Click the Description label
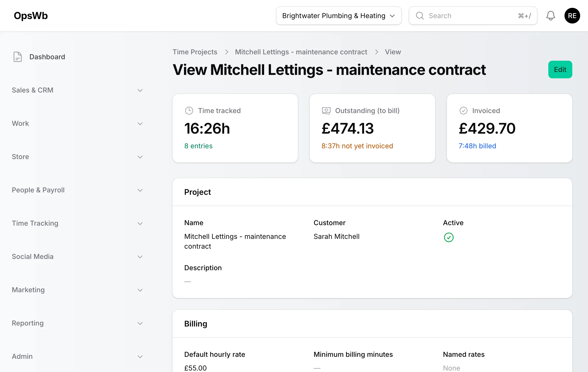 pyautogui.click(x=203, y=268)
